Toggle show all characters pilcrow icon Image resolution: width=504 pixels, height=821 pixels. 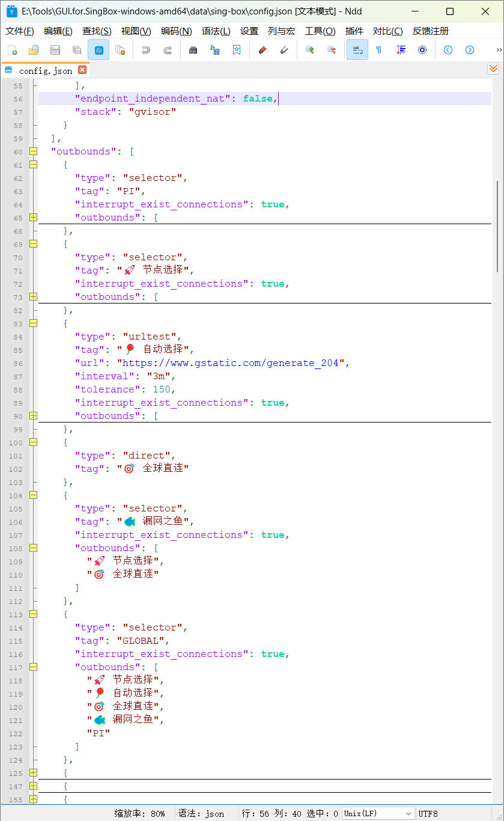point(378,50)
